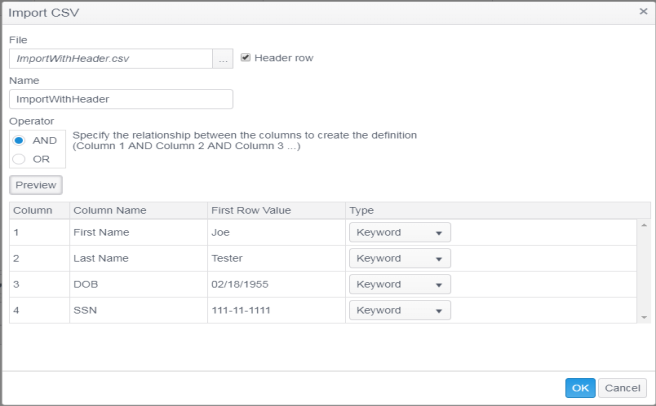Open Type dropdown for DOB row
This screenshot has width=656, height=406.
tap(399, 284)
